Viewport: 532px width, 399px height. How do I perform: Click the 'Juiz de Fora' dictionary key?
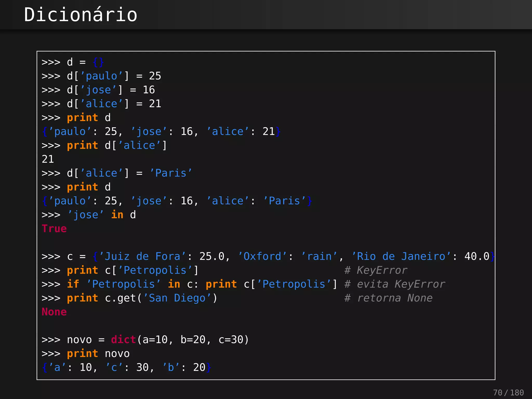[x=142, y=256]
